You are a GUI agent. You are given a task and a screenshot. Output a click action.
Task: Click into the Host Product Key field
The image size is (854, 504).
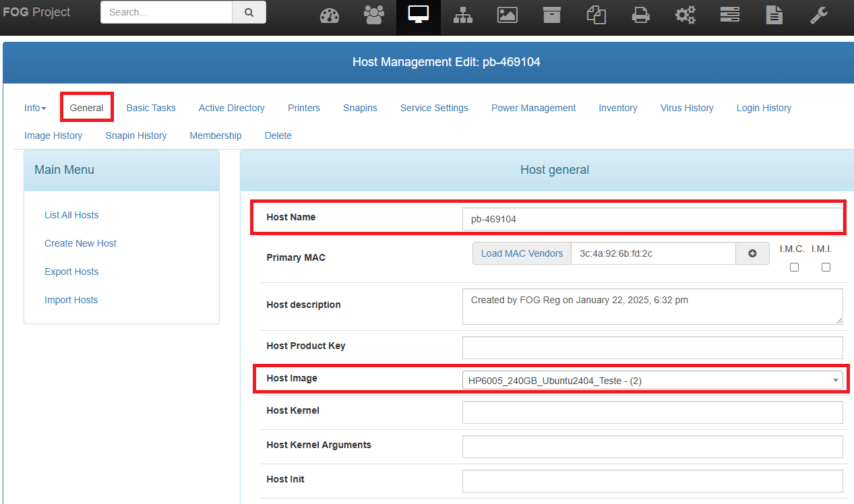[x=652, y=348]
